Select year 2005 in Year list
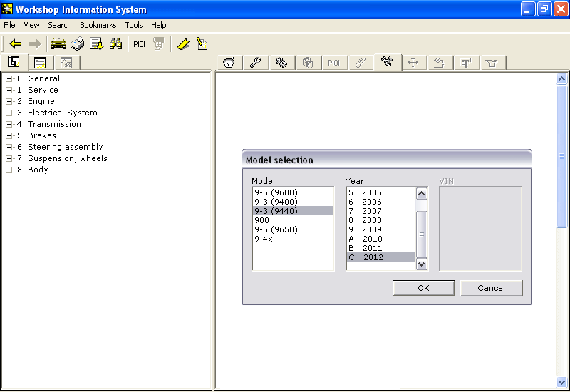This screenshot has width=570, height=392. (381, 192)
